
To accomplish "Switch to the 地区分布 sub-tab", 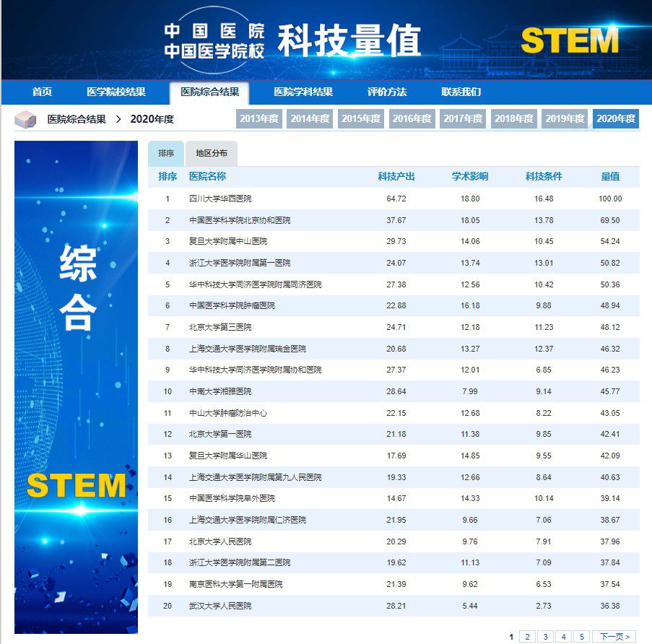I will coord(212,153).
